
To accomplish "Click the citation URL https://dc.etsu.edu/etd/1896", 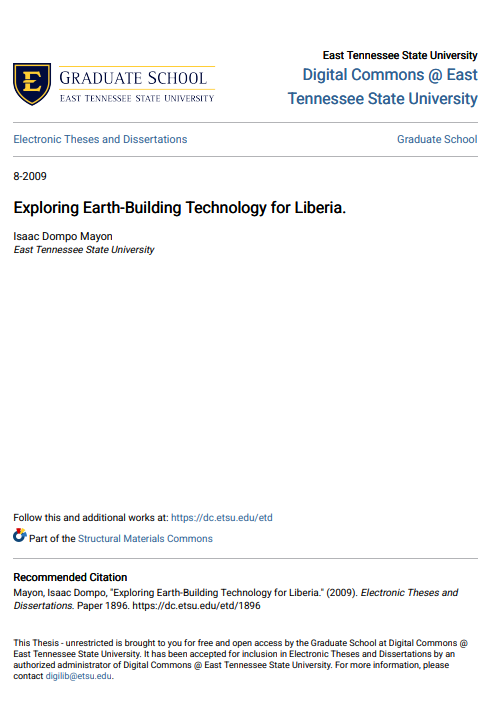I will point(197,606).
